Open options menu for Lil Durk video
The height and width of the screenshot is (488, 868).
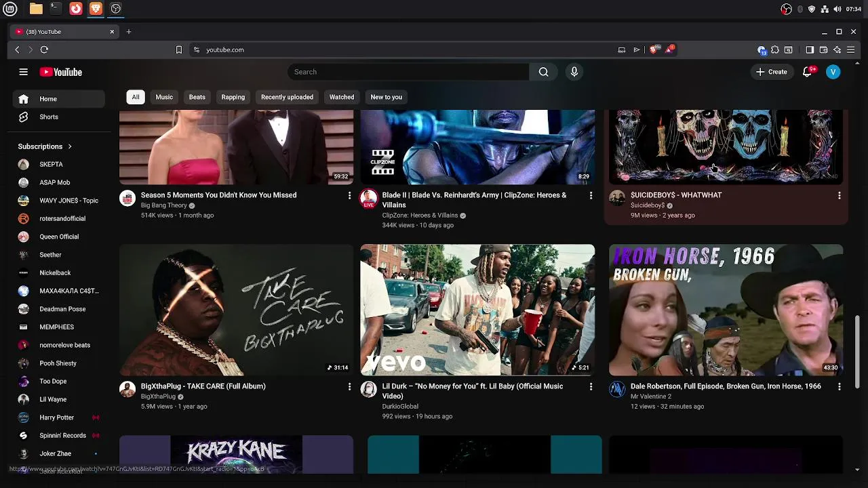[x=591, y=386]
